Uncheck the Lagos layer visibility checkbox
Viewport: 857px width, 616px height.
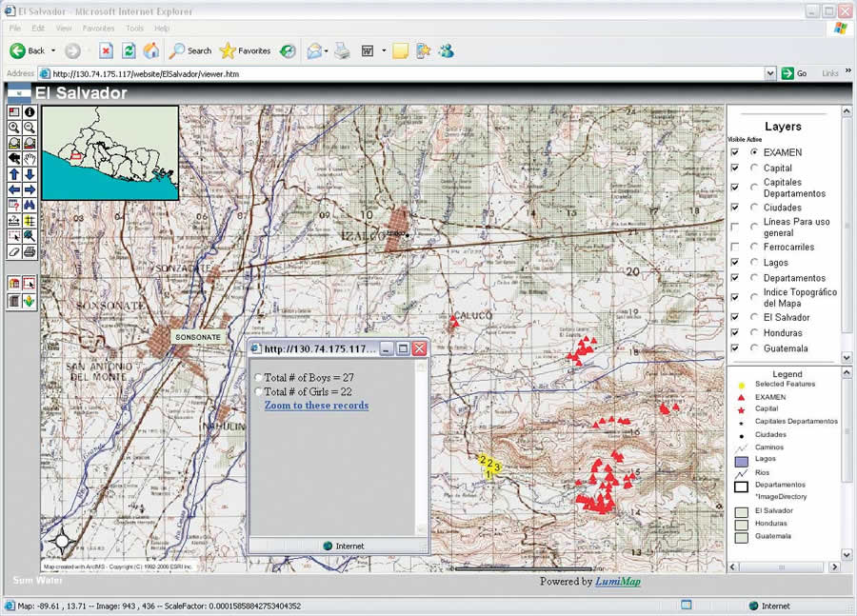point(734,262)
